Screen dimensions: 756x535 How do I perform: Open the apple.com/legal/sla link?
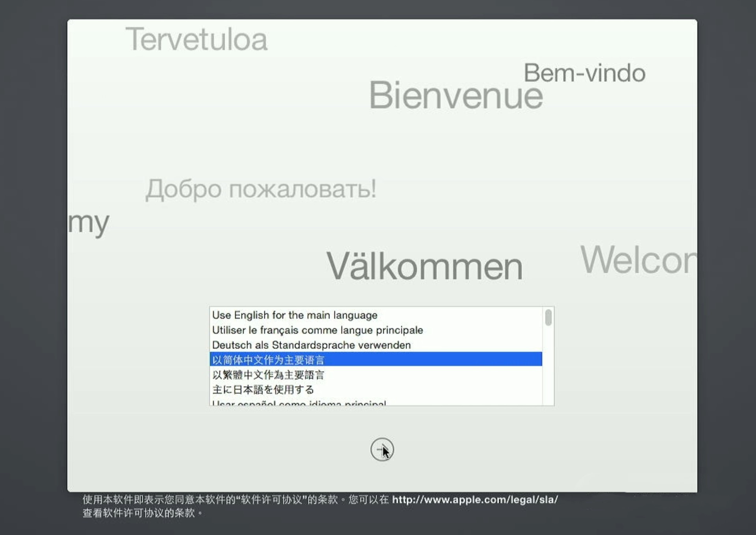point(475,500)
